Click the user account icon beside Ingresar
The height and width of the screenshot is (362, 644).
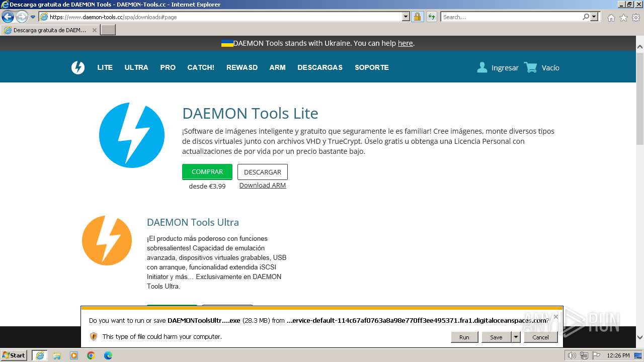pyautogui.click(x=482, y=67)
